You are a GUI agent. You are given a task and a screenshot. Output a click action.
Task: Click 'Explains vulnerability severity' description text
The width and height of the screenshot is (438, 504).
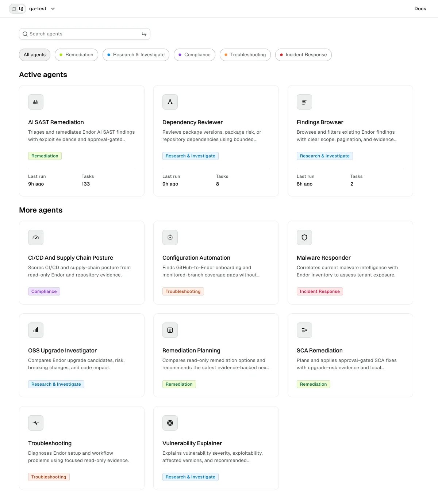point(212,457)
